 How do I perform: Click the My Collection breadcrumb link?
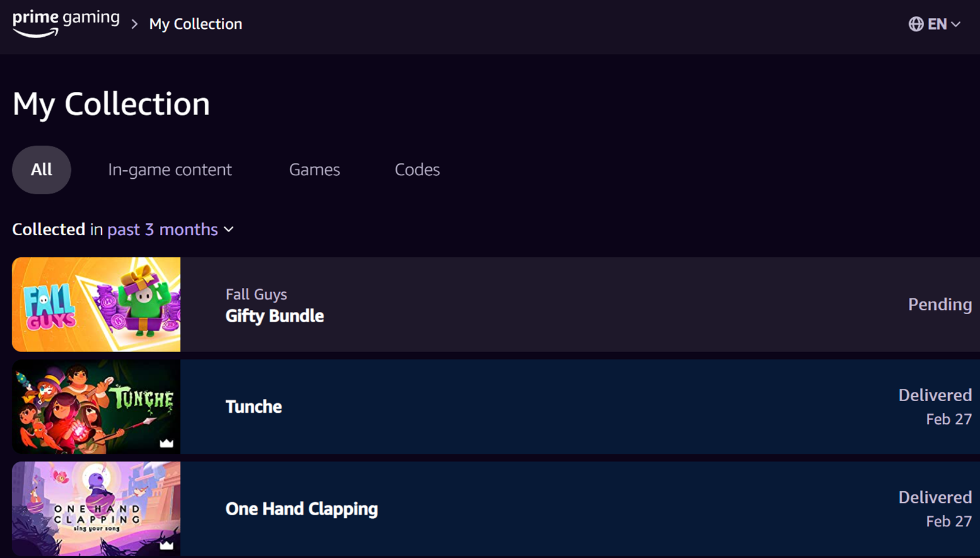point(195,24)
